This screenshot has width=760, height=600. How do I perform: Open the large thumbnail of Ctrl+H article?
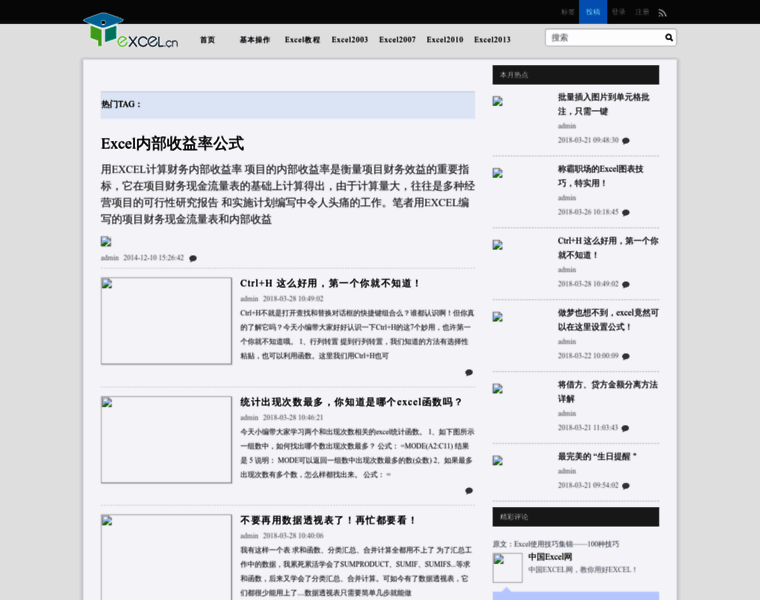[x=166, y=321]
